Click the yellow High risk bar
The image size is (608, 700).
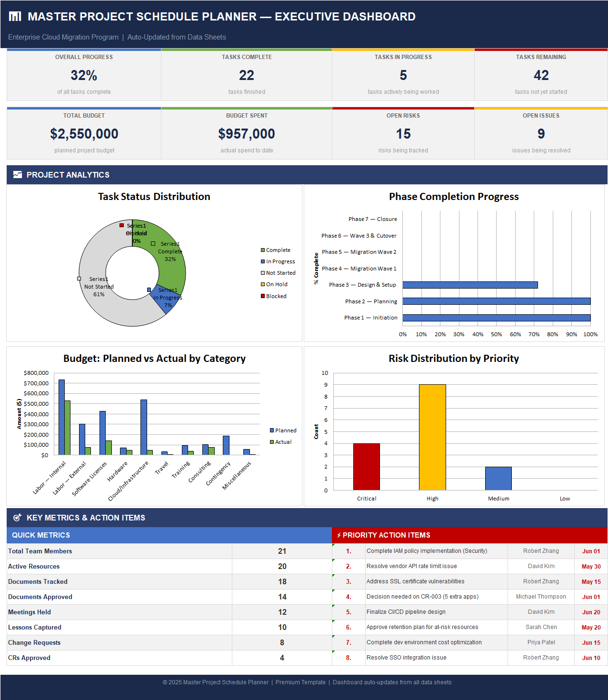tap(432, 437)
